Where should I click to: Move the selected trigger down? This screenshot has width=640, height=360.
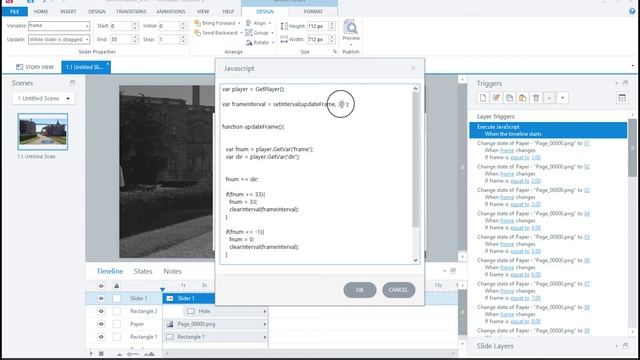(562, 98)
